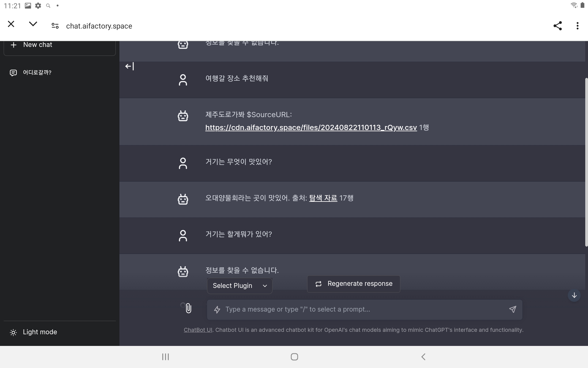
Task: Click Regenerate response button
Action: [x=353, y=284]
